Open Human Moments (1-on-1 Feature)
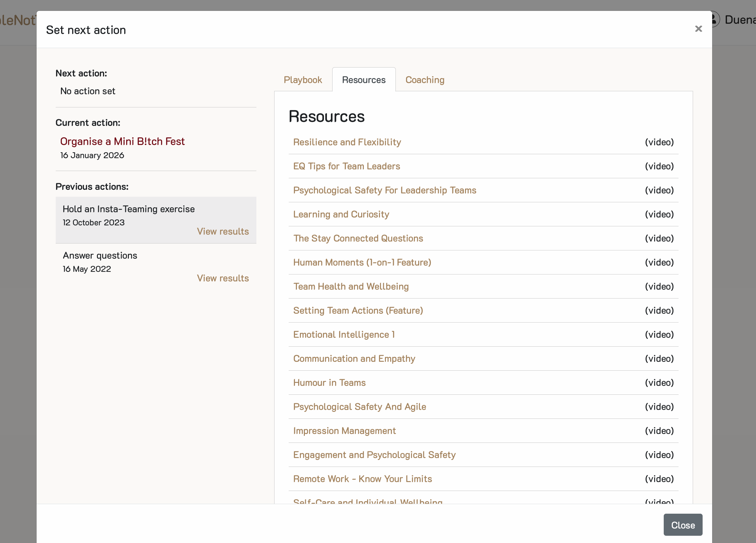This screenshot has height=543, width=756. tap(362, 262)
